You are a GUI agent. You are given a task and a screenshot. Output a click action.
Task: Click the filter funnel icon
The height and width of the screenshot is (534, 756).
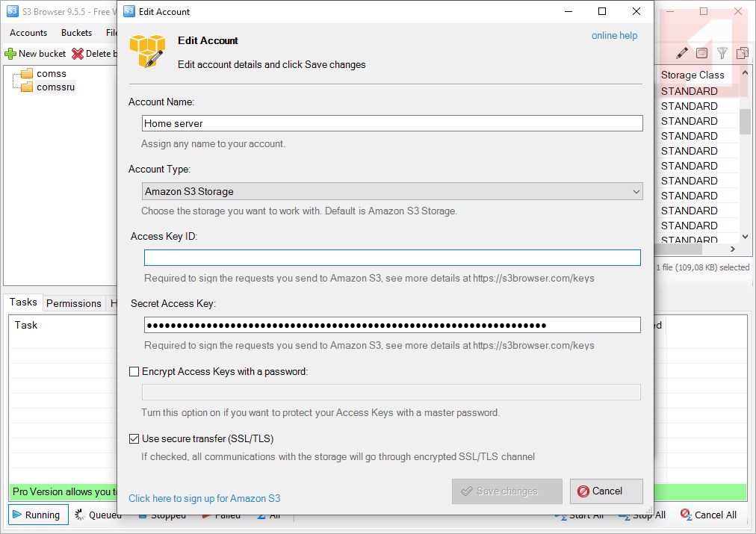click(722, 53)
